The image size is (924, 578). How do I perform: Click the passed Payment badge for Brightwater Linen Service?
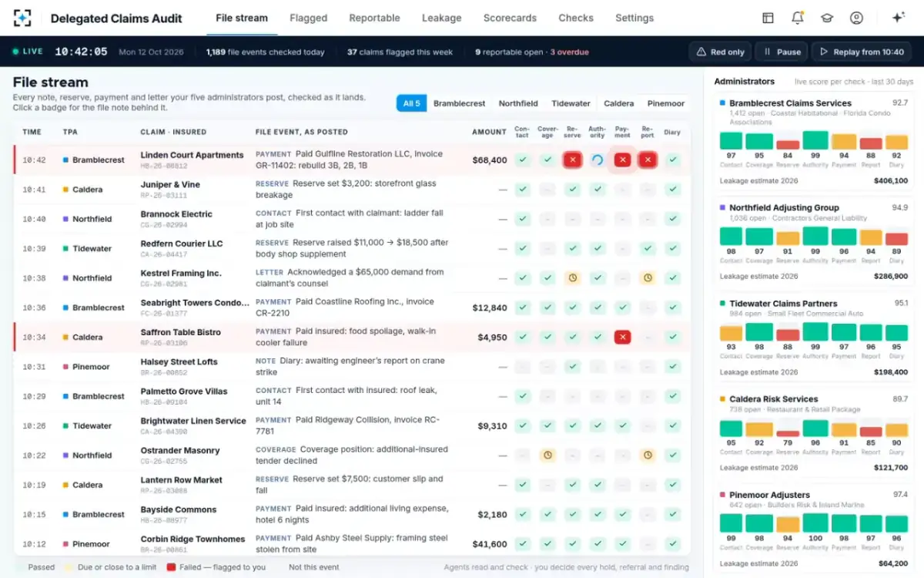click(x=623, y=425)
